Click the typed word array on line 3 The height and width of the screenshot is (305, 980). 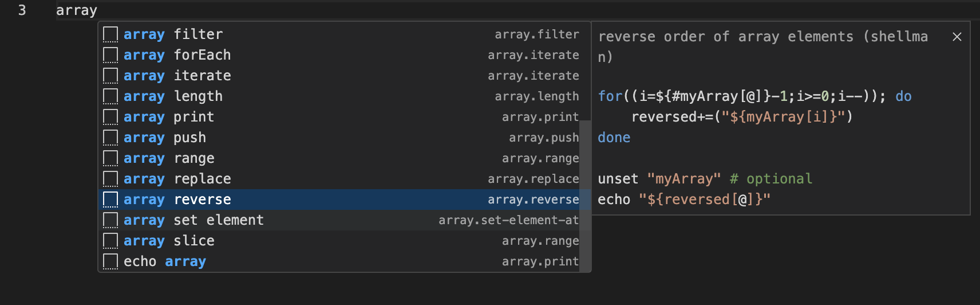[x=77, y=10]
